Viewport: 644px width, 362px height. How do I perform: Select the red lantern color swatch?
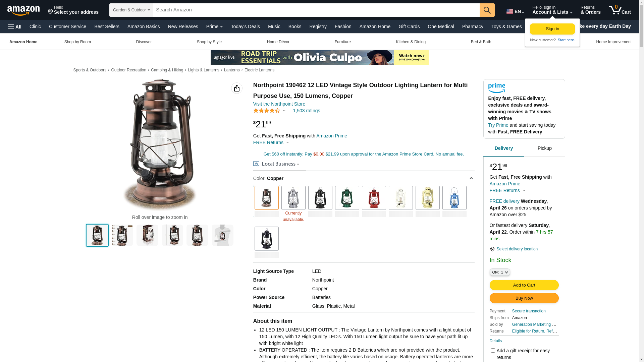click(x=374, y=198)
